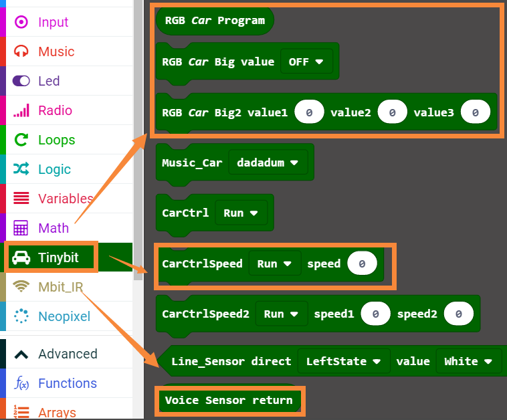Collapse the Advanced section chevron
Viewport: 507px width, 420px height.
click(21, 354)
